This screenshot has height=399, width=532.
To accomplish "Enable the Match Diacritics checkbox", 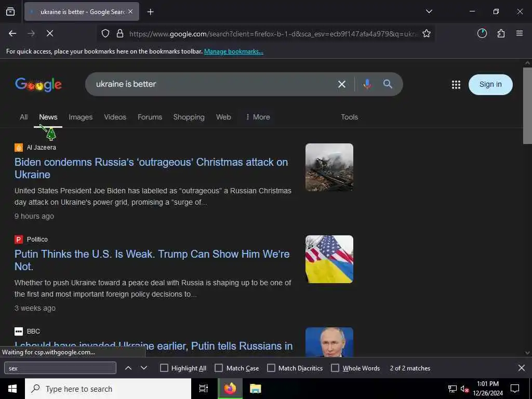I will click(271, 368).
